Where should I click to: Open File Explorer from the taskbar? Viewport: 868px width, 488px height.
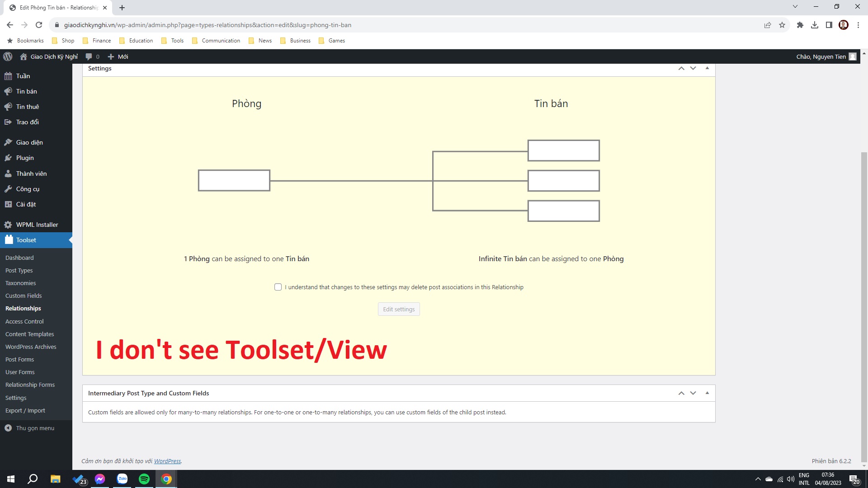point(56,479)
